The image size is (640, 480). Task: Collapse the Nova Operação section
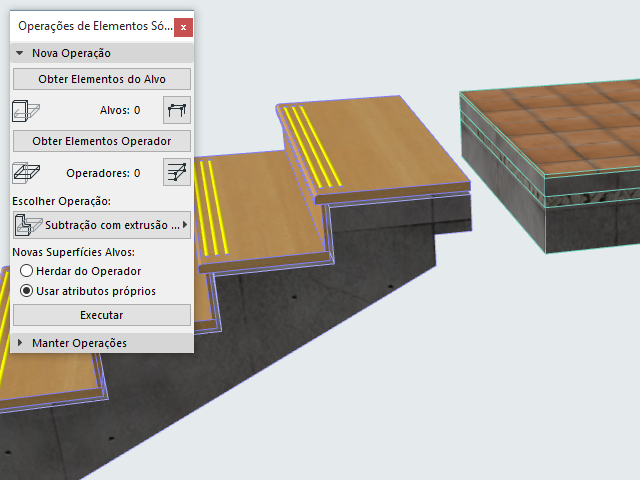pyautogui.click(x=20, y=53)
